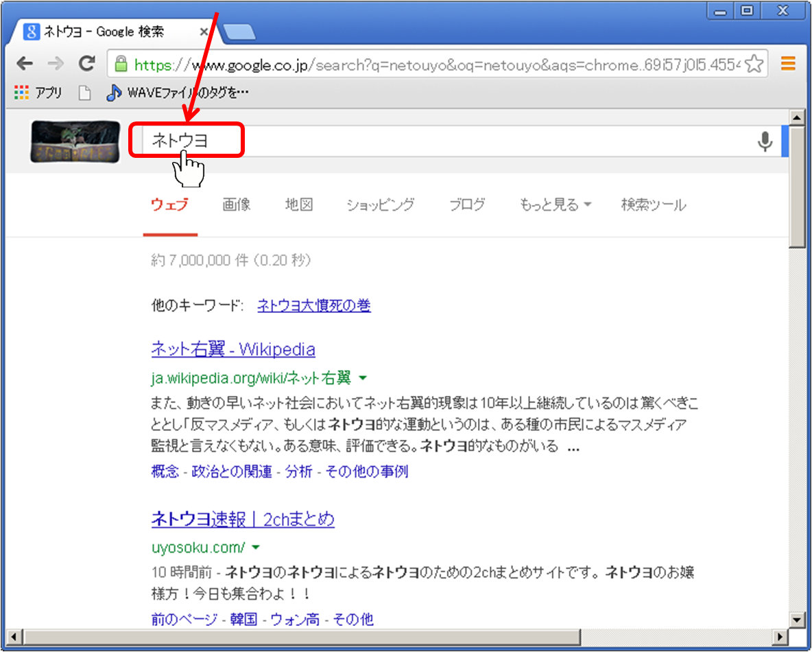Open the ネトウヨ速報 | 2chまとめ result
This screenshot has width=812, height=652.
(x=243, y=520)
